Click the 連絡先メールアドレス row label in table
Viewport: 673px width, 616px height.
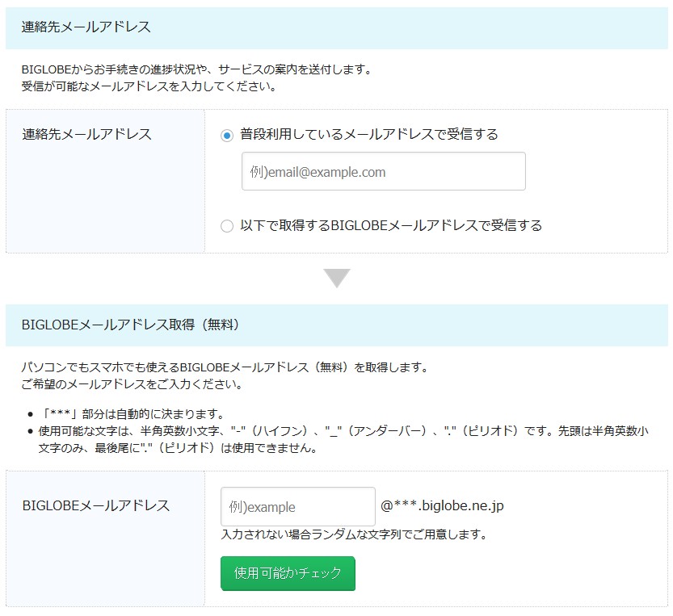pyautogui.click(x=86, y=134)
